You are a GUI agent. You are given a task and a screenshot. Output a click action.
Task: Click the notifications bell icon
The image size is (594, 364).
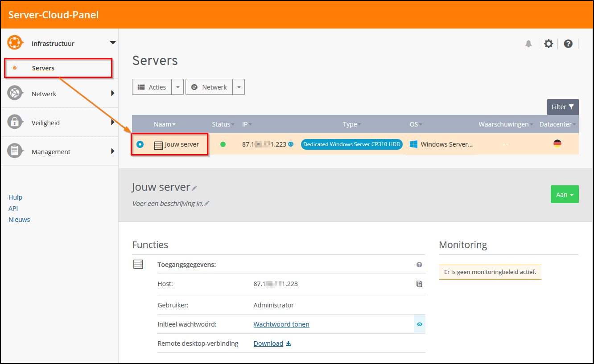pos(528,44)
